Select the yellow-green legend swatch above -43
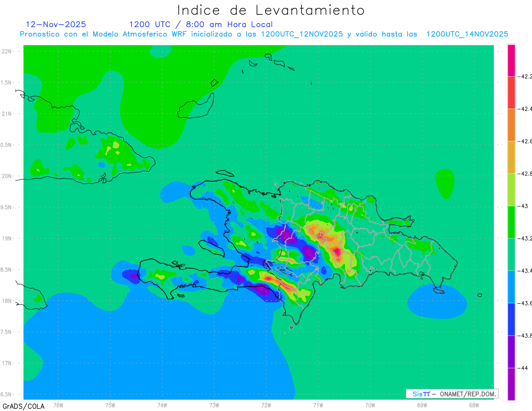 point(511,190)
